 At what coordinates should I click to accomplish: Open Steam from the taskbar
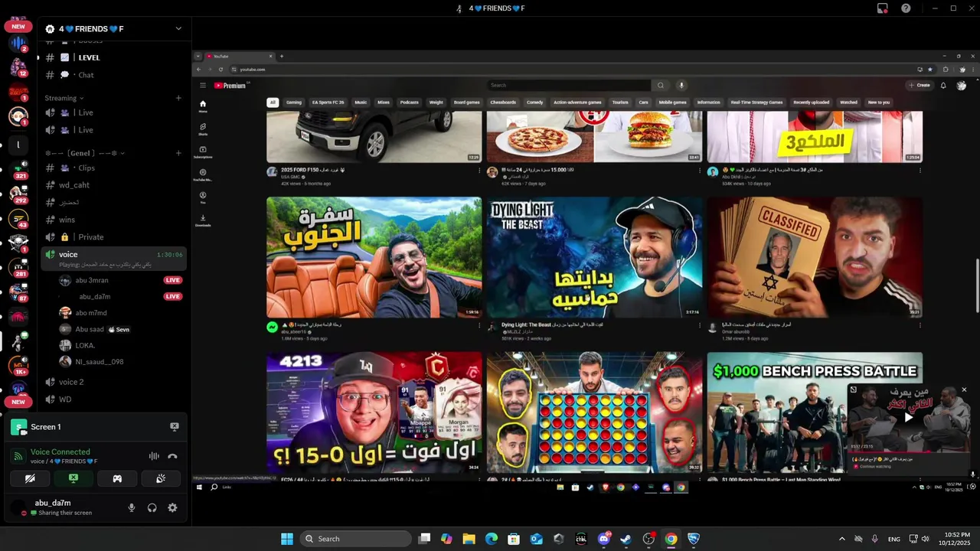[626, 539]
